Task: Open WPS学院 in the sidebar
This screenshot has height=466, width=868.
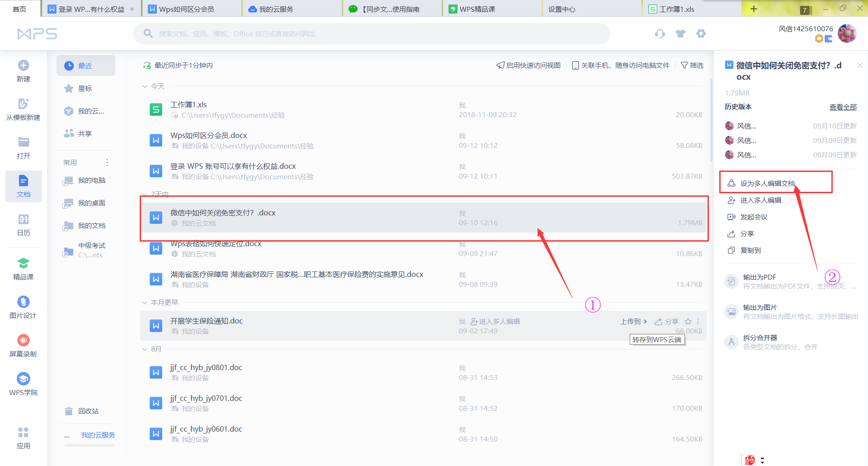Action: coord(24,385)
